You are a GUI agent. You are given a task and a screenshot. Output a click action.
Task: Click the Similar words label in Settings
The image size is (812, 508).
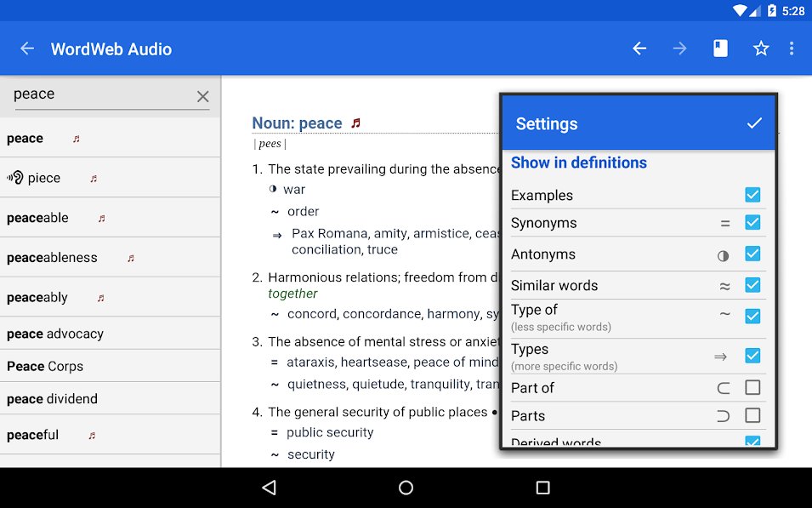[554, 286]
